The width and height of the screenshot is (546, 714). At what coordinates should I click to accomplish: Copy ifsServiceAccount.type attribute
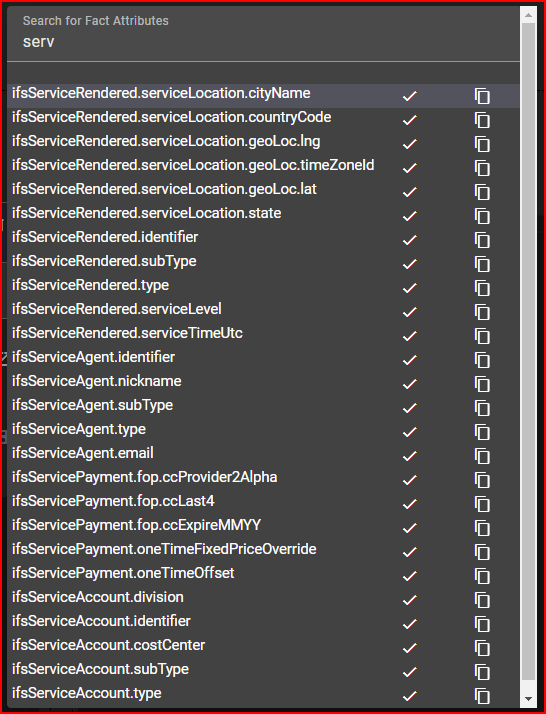pos(482,696)
